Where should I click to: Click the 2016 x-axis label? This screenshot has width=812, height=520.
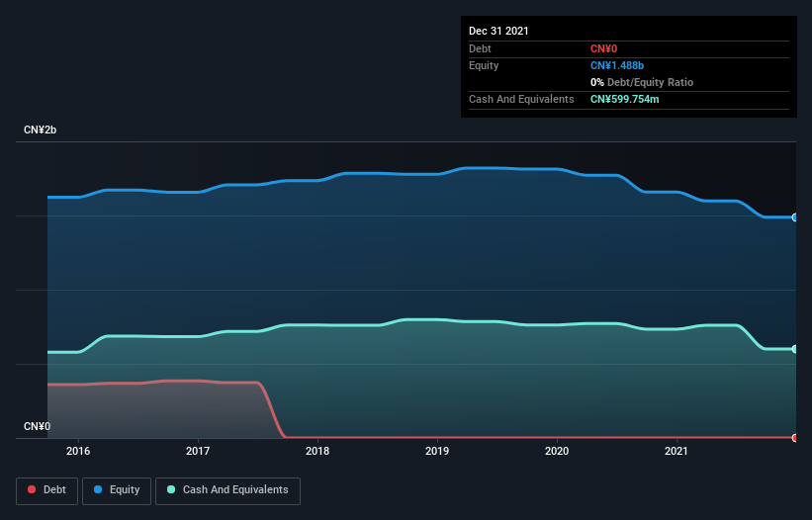point(78,451)
